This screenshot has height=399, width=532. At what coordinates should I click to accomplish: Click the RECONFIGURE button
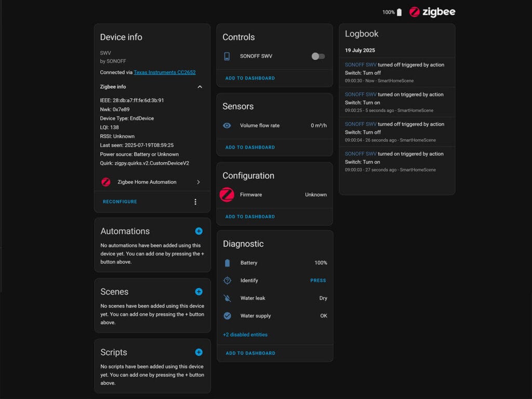(120, 202)
